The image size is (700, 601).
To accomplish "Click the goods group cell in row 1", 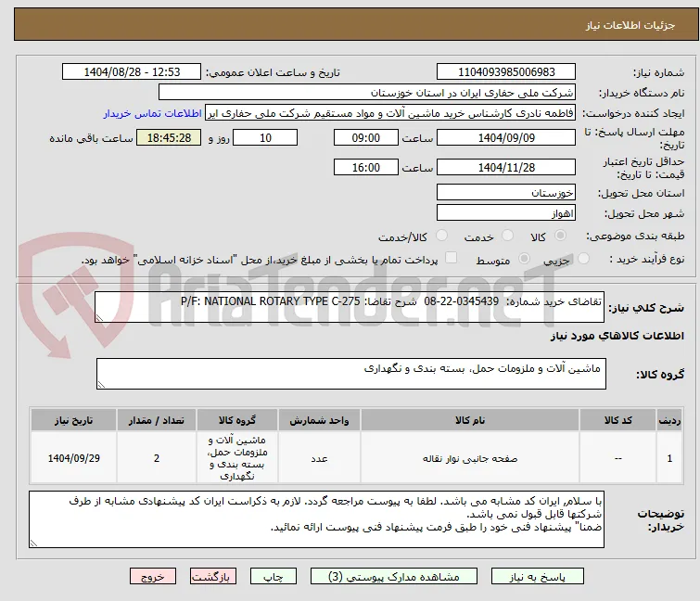I will point(237,458).
